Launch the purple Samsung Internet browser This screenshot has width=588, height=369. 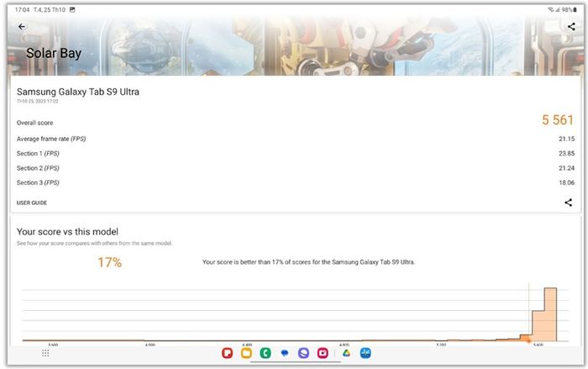(303, 353)
